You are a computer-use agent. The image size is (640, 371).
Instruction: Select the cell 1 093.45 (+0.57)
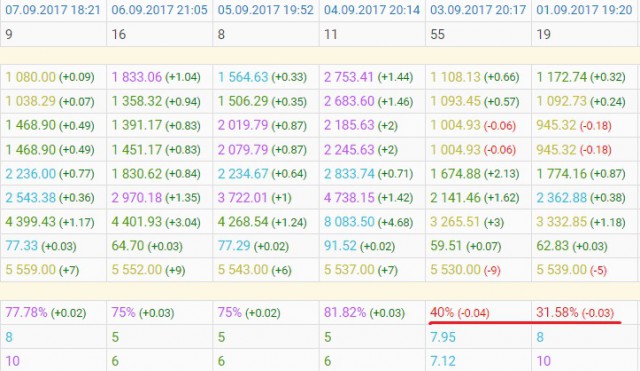coord(478,101)
